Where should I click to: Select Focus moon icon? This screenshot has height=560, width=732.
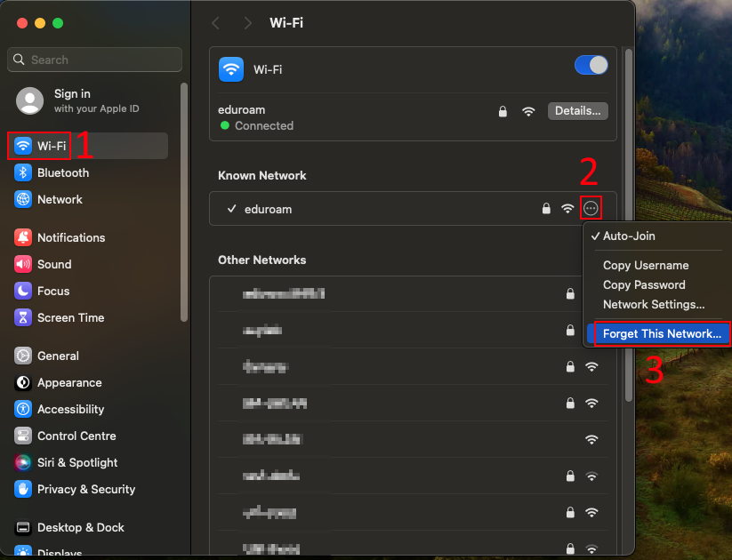pyautogui.click(x=23, y=291)
